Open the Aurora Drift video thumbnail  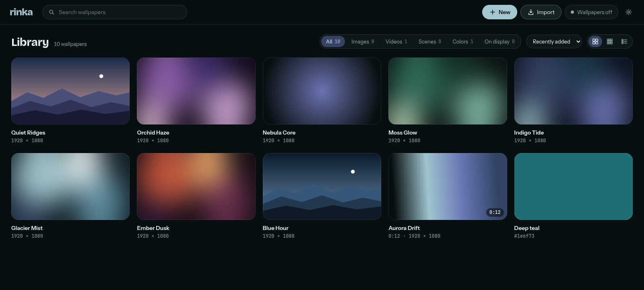click(448, 186)
